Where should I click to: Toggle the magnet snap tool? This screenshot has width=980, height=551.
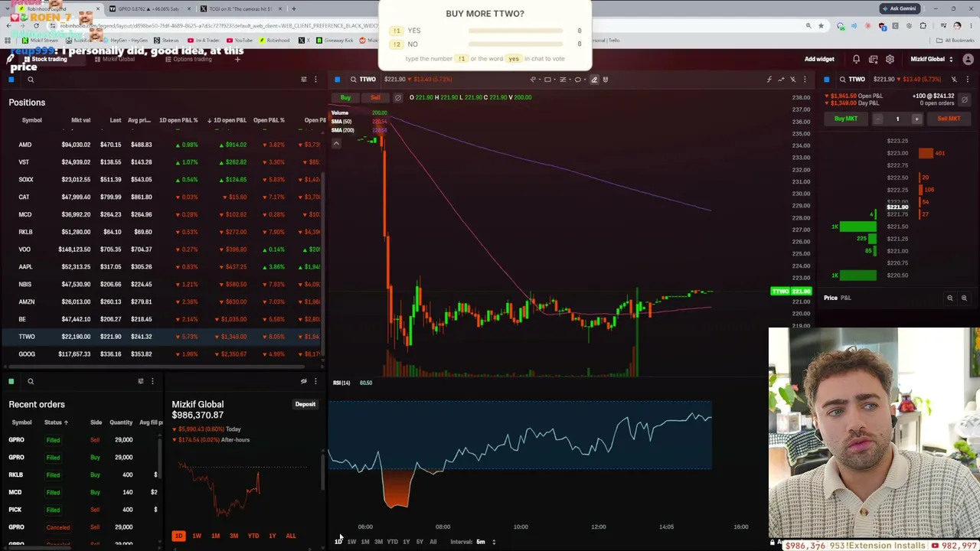pyautogui.click(x=606, y=80)
